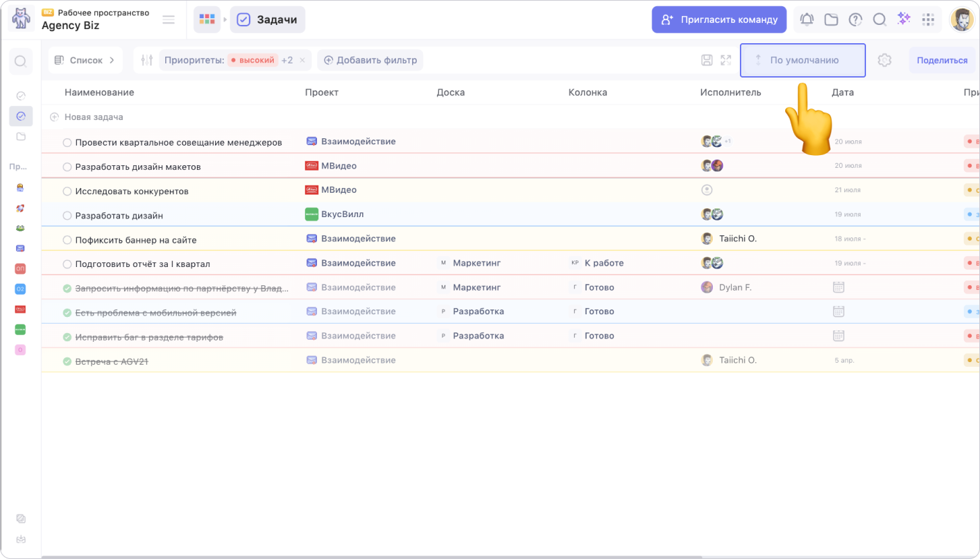The image size is (980, 559).
Task: Open the "По умолчанию" sorting dropdown
Action: pyautogui.click(x=803, y=60)
